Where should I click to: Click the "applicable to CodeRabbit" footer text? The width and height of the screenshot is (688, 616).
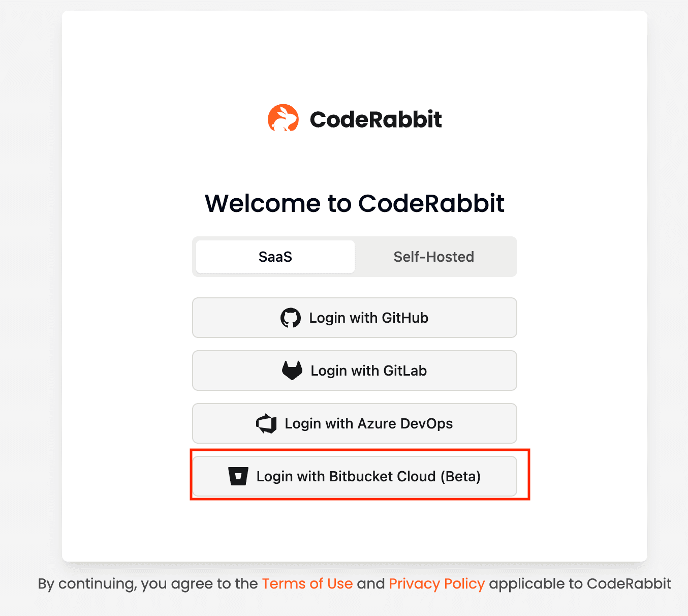(x=580, y=583)
